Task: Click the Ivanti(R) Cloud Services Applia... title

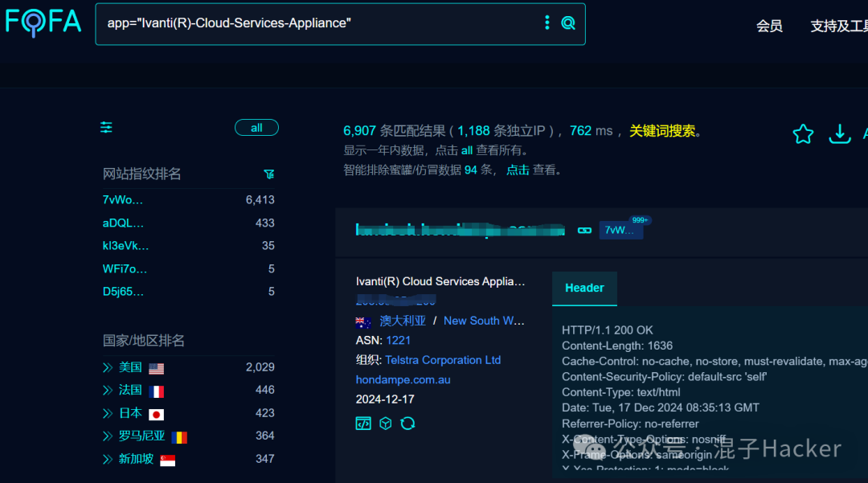Action: pyautogui.click(x=440, y=281)
